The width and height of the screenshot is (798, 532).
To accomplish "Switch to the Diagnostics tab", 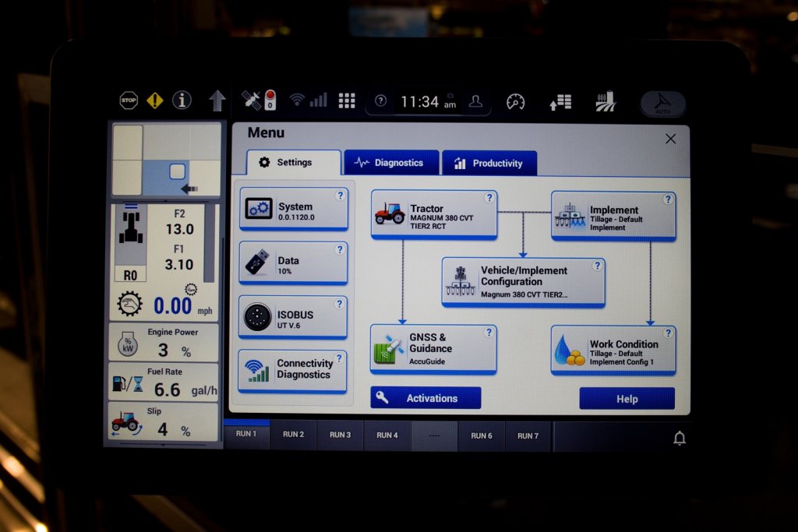I will point(391,163).
